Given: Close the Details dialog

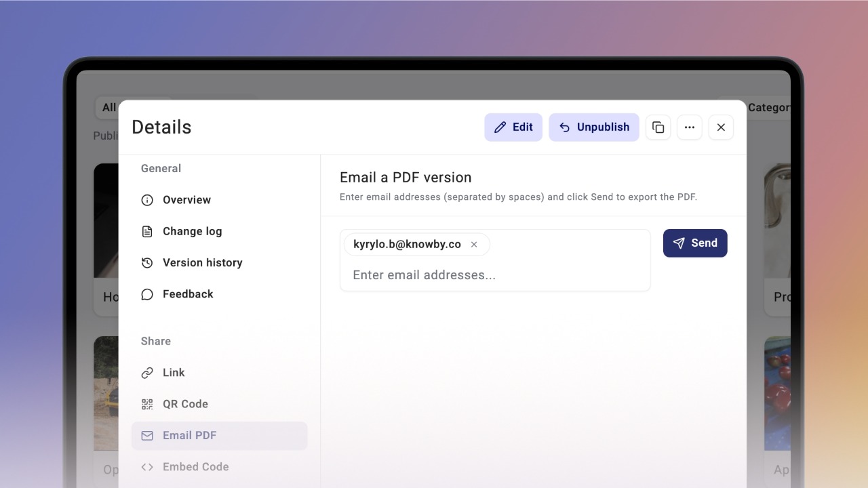Looking at the screenshot, I should 721,127.
